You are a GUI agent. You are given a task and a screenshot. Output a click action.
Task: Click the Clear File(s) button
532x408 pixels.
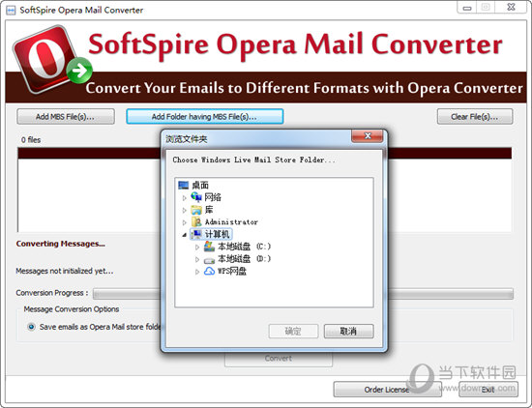pos(475,117)
